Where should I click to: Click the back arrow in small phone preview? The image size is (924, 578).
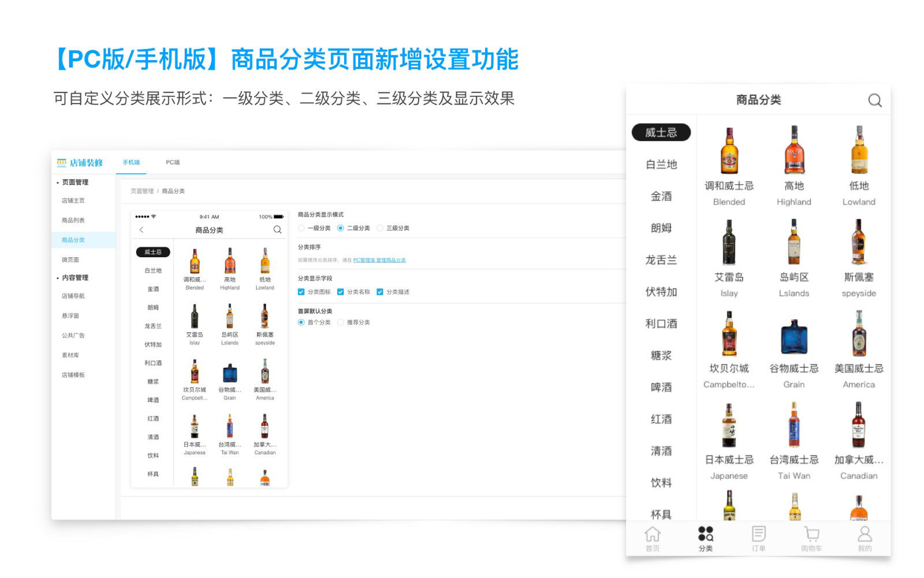[x=141, y=230]
